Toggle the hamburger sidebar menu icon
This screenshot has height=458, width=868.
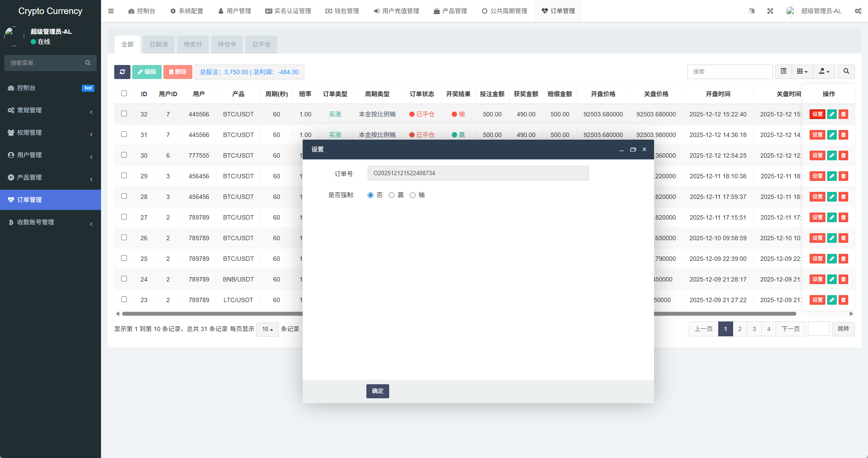click(111, 11)
